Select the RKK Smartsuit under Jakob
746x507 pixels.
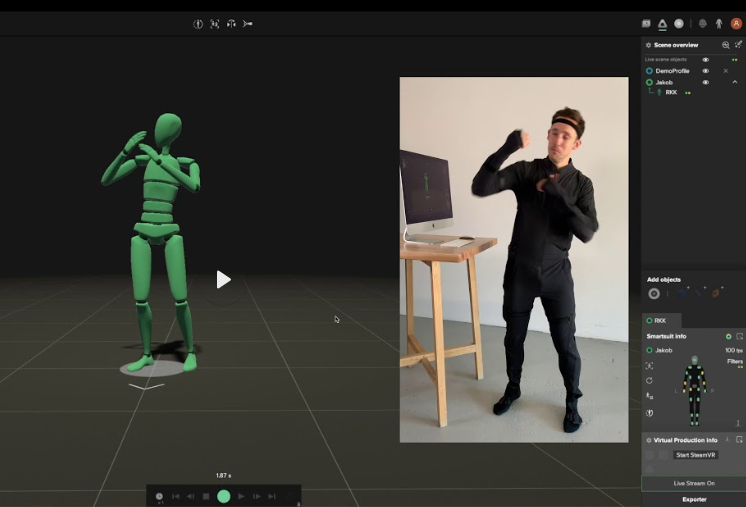click(671, 92)
